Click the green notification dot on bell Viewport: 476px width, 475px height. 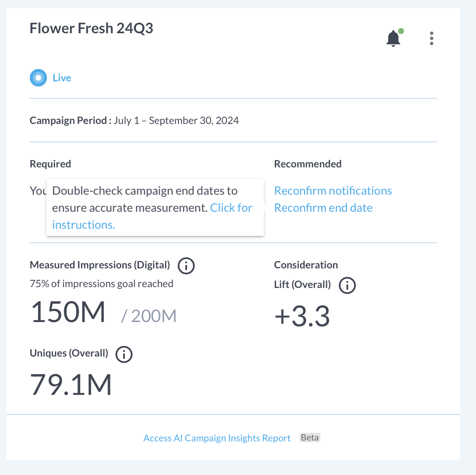pyautogui.click(x=401, y=31)
